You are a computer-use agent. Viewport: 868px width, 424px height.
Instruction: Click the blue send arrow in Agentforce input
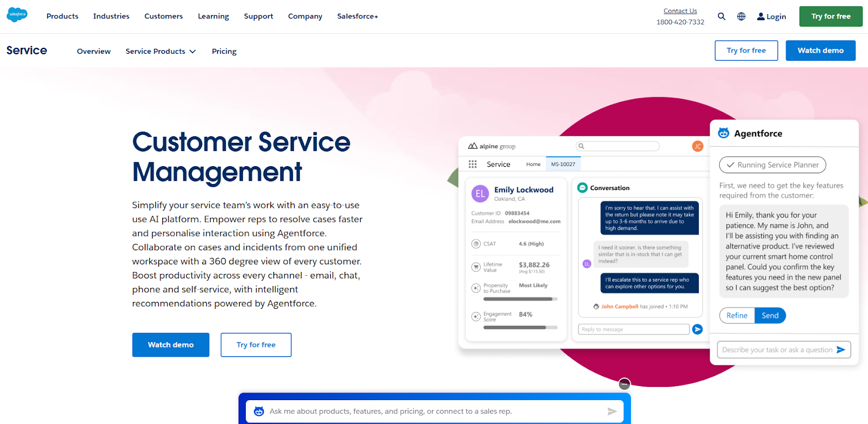(841, 350)
